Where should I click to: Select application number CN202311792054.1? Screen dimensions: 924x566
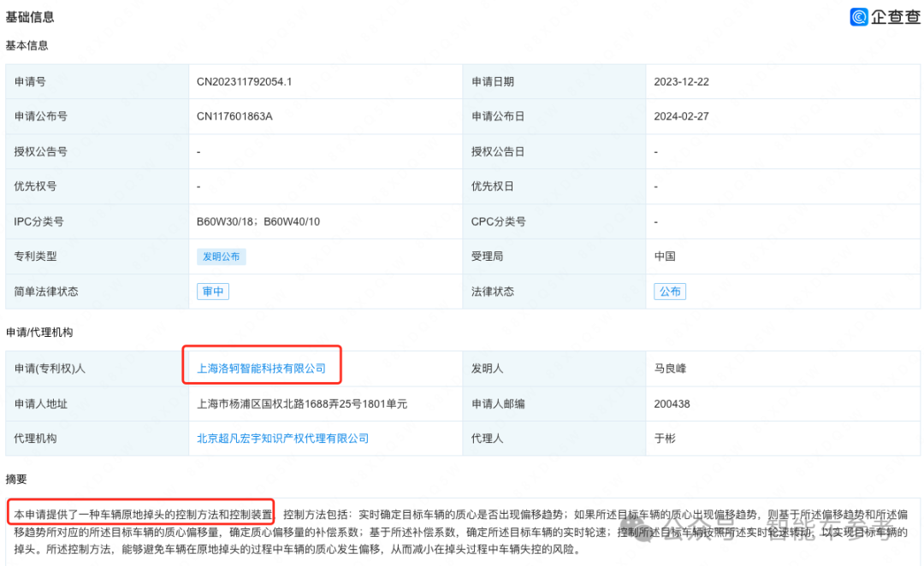[x=244, y=82]
